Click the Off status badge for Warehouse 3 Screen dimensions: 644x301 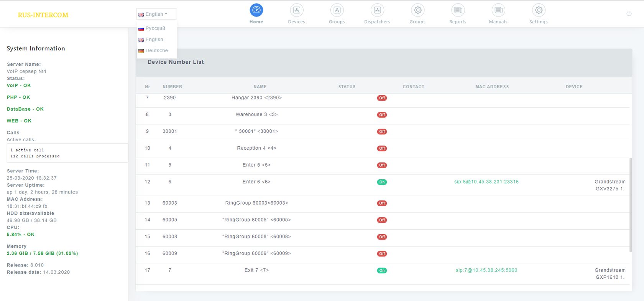pos(382,115)
